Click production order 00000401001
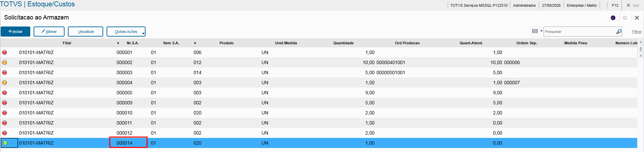 point(391,62)
